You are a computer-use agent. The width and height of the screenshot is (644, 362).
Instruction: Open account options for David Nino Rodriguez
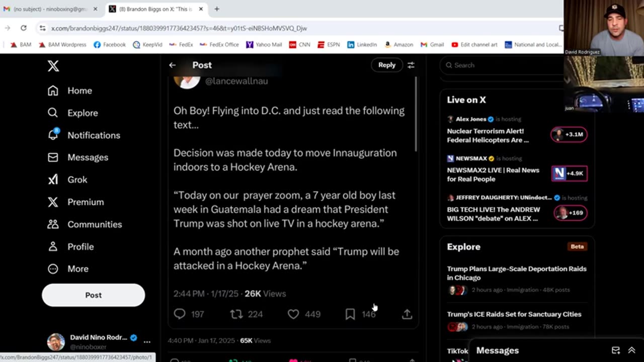tap(147, 341)
